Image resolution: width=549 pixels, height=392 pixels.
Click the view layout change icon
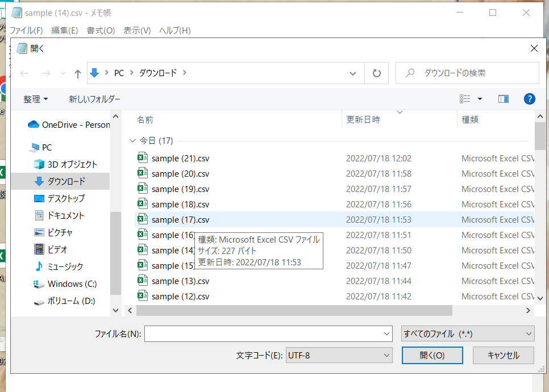point(465,99)
